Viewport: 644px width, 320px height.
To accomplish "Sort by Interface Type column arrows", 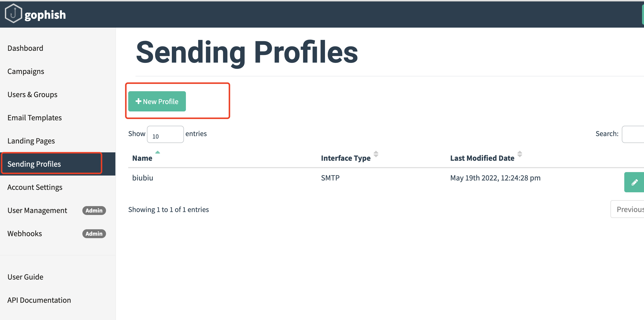I will click(376, 154).
